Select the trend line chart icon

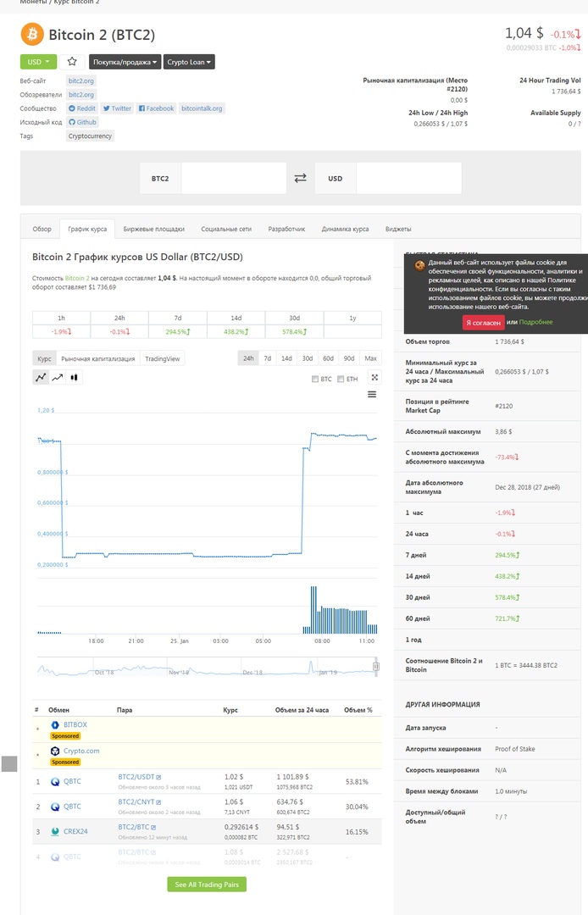tap(57, 378)
